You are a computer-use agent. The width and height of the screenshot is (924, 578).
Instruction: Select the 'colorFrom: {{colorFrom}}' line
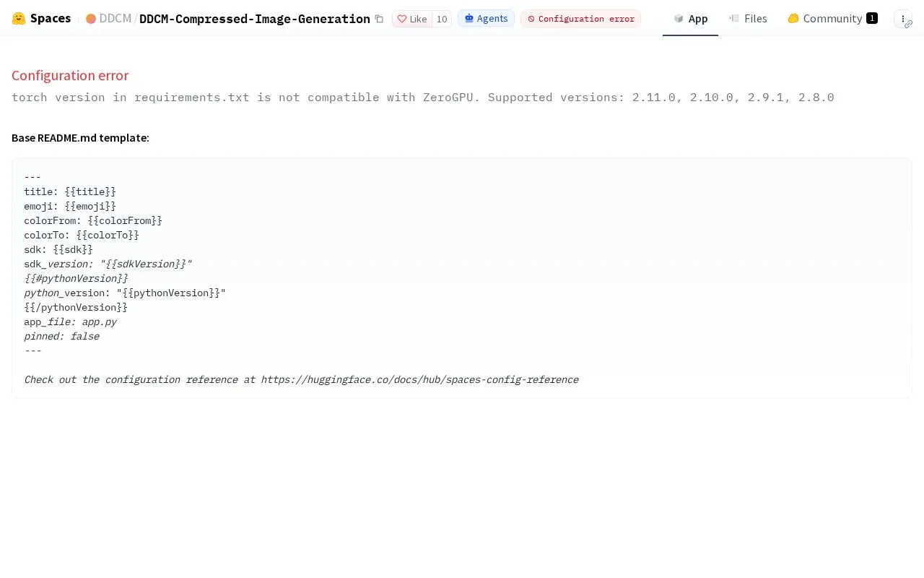coord(93,220)
